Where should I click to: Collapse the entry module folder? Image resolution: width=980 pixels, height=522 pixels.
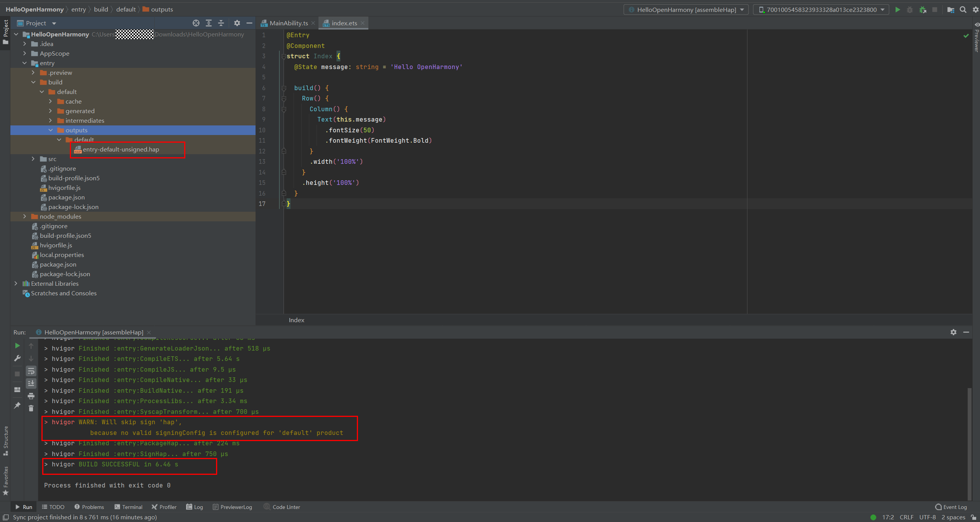coord(25,63)
